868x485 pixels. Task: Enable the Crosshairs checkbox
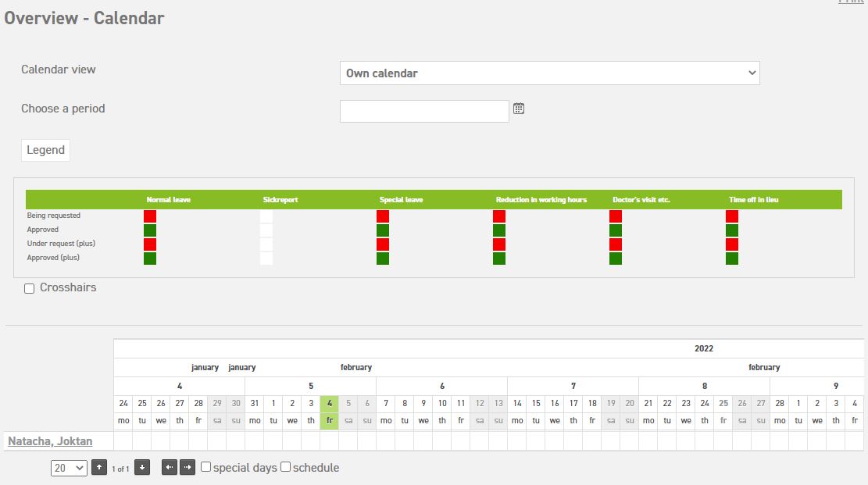tap(29, 288)
